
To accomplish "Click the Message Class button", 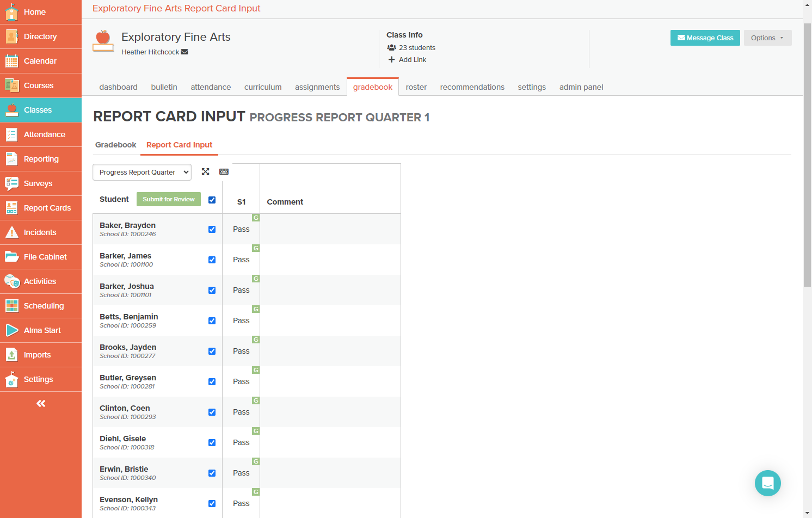I will point(705,38).
